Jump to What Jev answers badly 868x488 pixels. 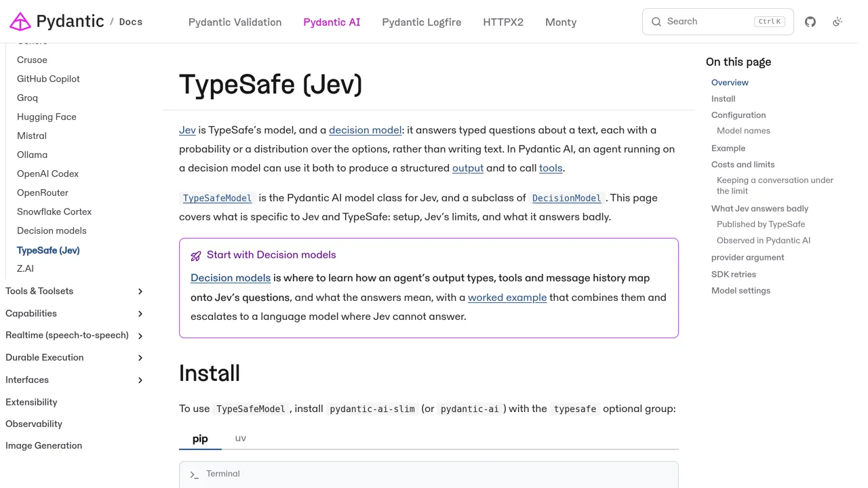(759, 209)
